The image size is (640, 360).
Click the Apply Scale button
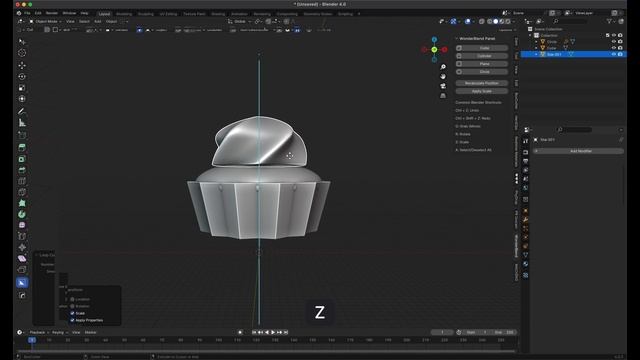pos(482,91)
